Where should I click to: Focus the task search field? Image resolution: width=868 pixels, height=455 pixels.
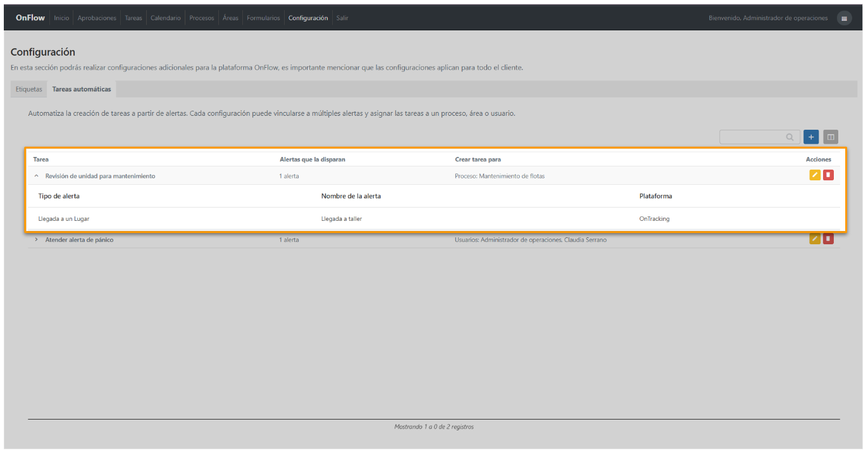(x=759, y=137)
